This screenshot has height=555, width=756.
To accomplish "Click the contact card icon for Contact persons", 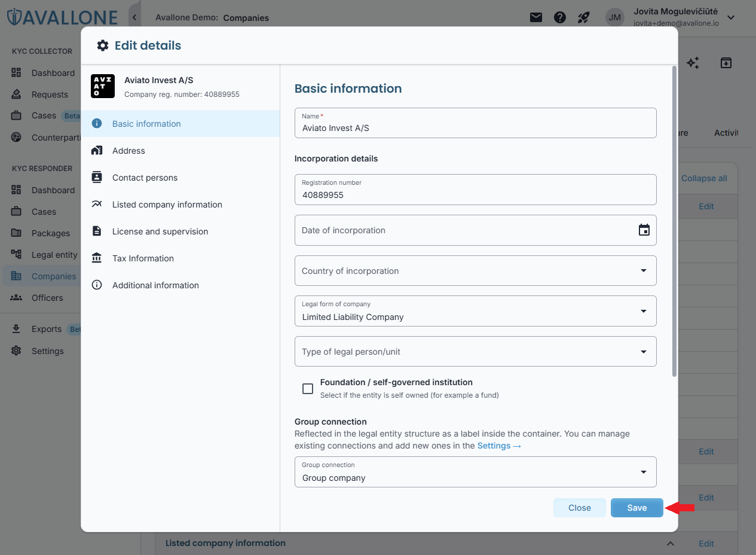I will [x=97, y=178].
